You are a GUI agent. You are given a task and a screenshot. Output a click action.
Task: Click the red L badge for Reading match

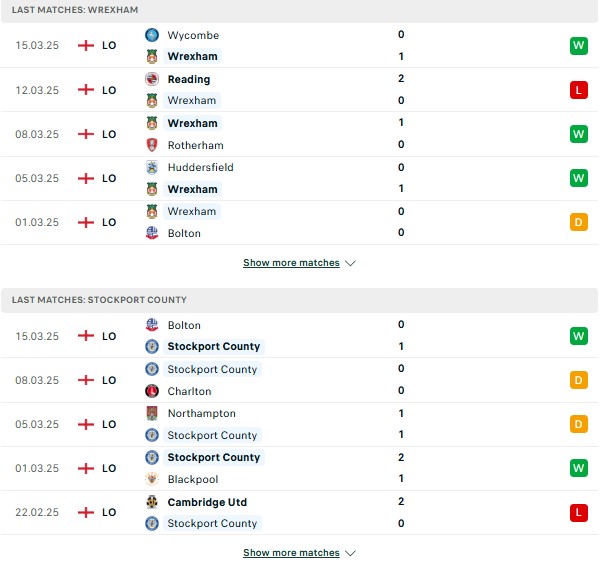pos(579,90)
